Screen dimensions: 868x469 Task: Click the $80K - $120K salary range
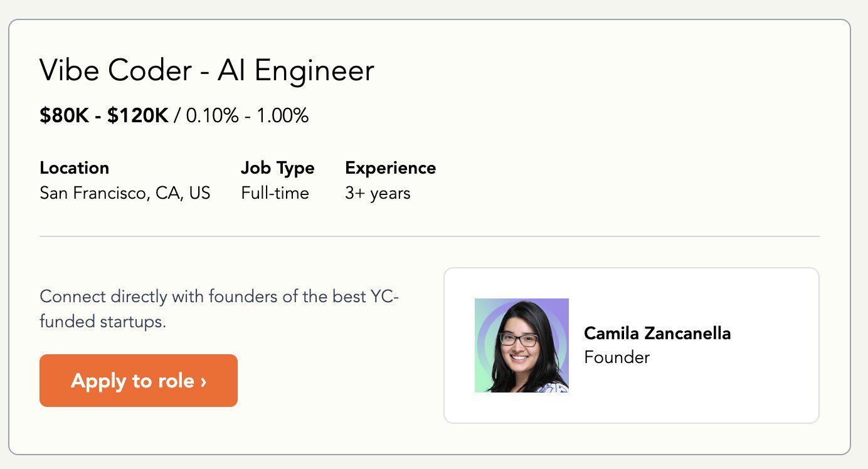coord(103,115)
